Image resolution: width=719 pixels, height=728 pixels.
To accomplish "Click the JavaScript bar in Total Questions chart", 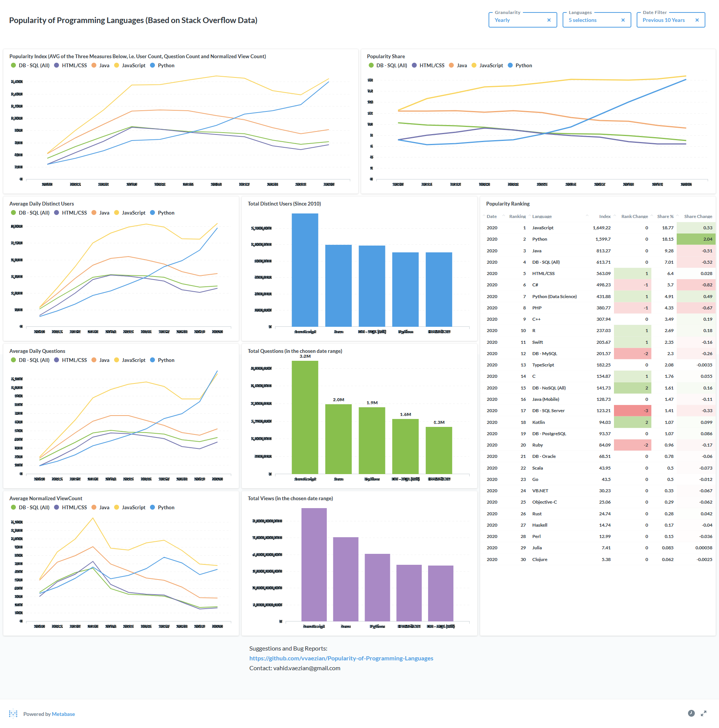I will point(305,417).
